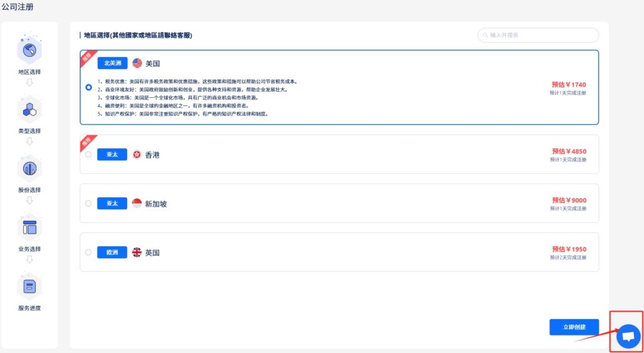This screenshot has width=644, height=353.
Task: Click the 香港 region name
Action: pos(152,155)
